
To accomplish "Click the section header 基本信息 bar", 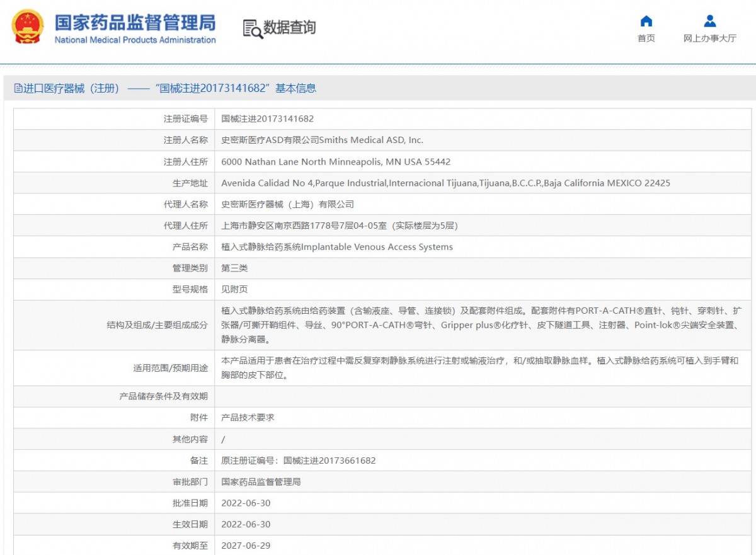I will [x=378, y=88].
